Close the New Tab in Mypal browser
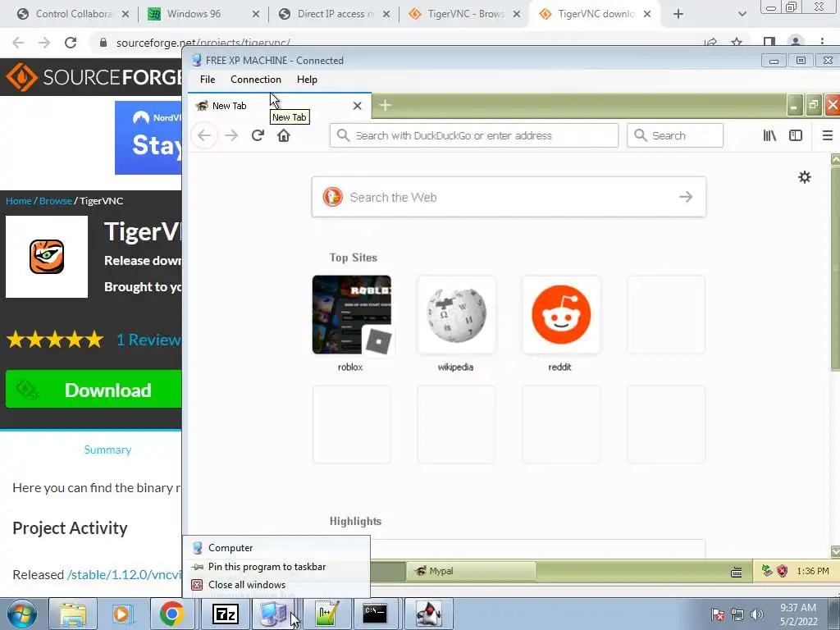 (x=358, y=106)
